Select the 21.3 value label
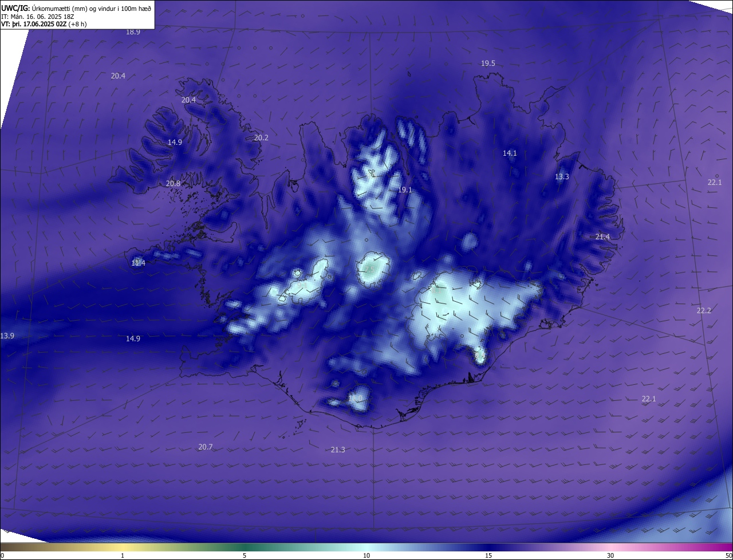The width and height of the screenshot is (733, 560). (338, 450)
